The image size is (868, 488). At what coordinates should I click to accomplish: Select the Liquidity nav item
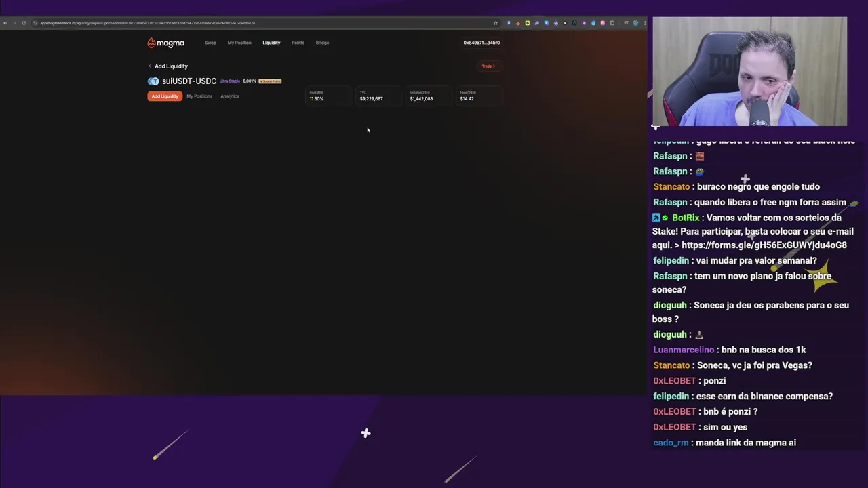click(271, 43)
